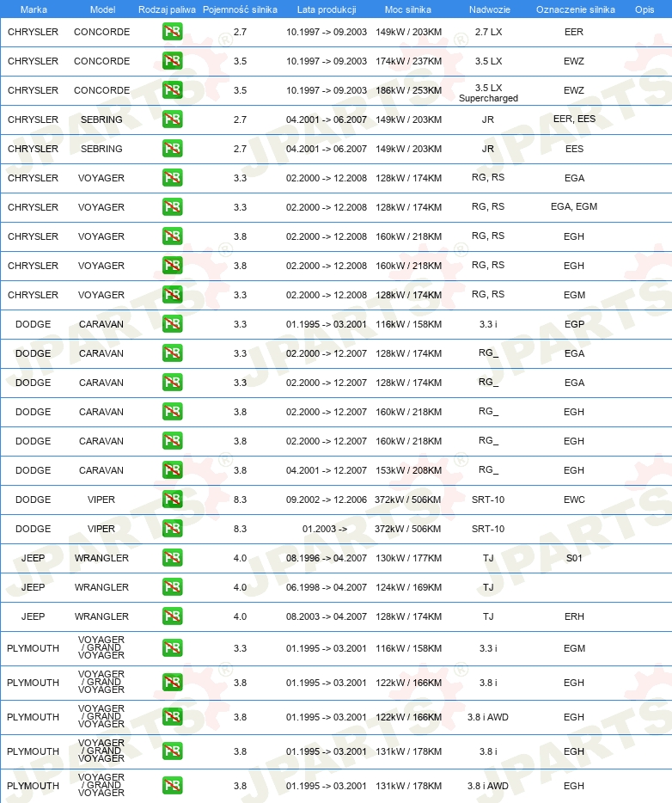Select the 'SRT-10' cell in the Viper EWC row

(x=488, y=500)
